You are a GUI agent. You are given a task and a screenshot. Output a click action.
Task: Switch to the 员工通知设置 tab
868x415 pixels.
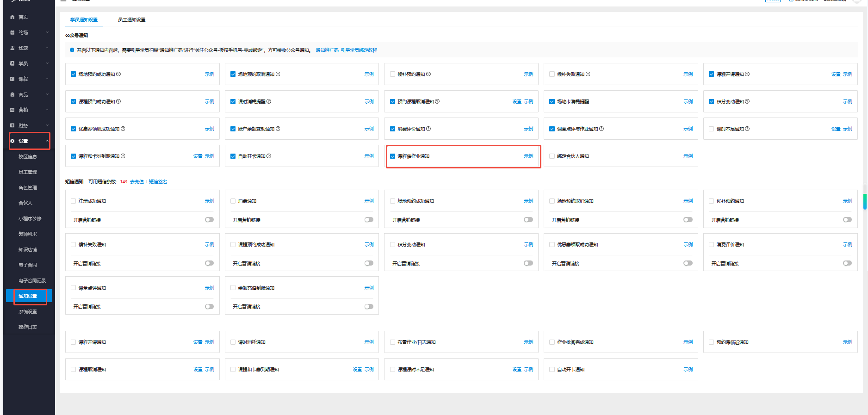click(x=131, y=20)
